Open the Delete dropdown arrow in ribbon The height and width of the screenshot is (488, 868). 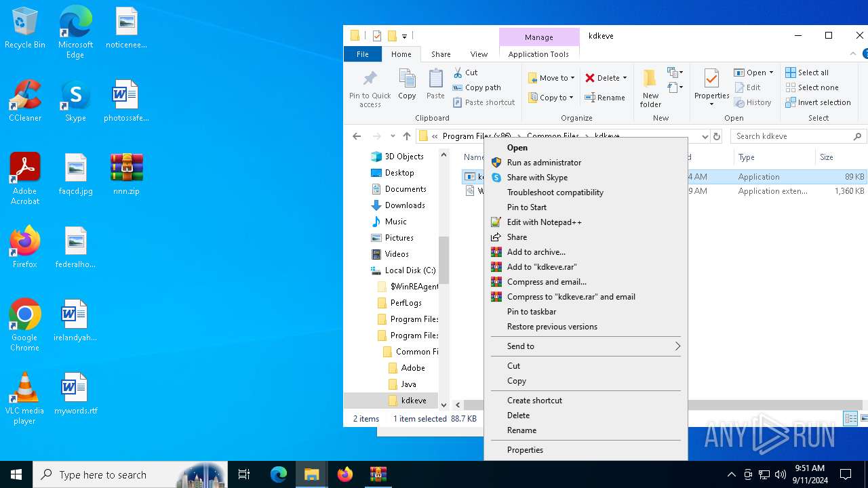(625, 78)
